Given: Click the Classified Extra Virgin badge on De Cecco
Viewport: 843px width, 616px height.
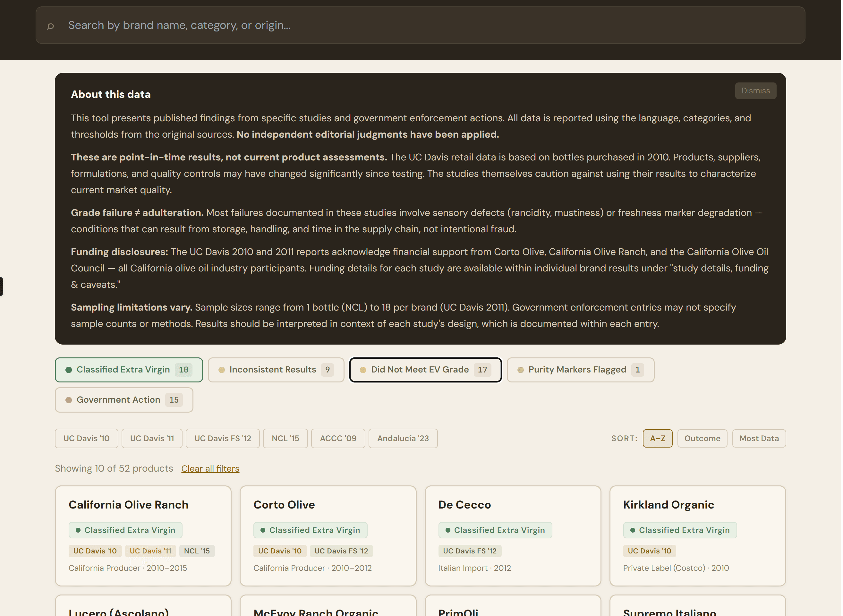Looking at the screenshot, I should coord(496,531).
